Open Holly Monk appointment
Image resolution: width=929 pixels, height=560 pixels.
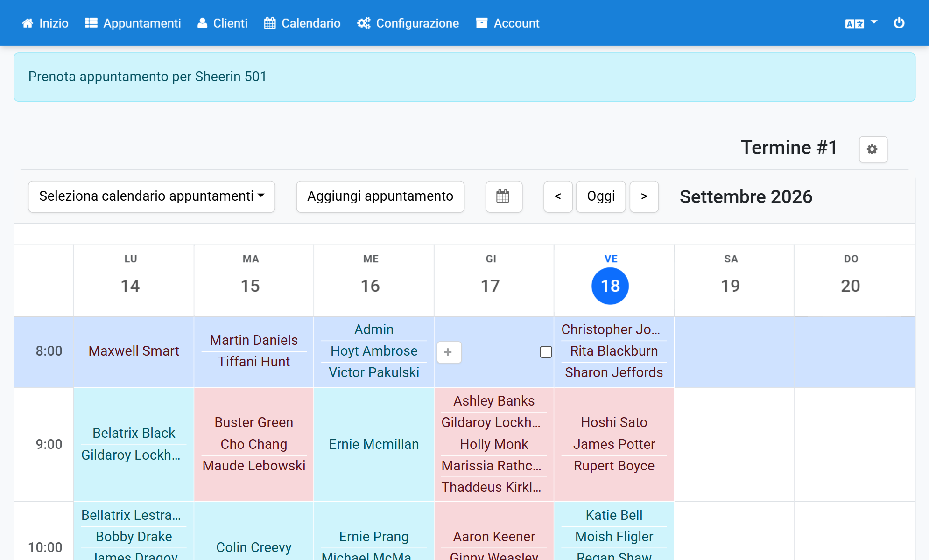tap(494, 444)
